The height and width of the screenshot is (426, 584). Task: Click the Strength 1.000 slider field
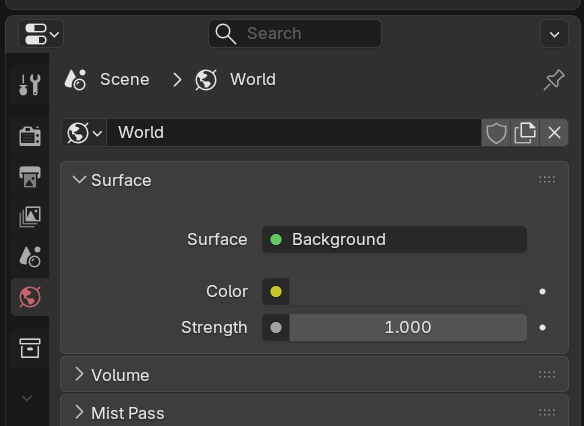click(x=408, y=328)
